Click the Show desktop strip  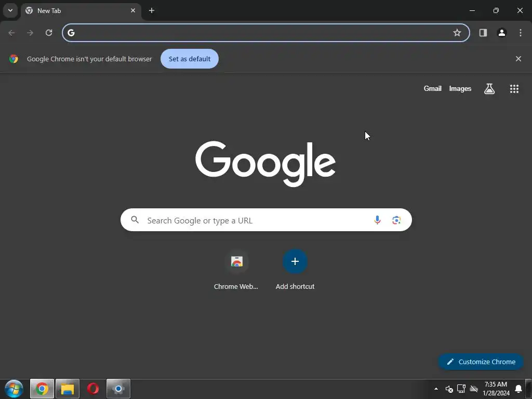[x=528, y=389]
